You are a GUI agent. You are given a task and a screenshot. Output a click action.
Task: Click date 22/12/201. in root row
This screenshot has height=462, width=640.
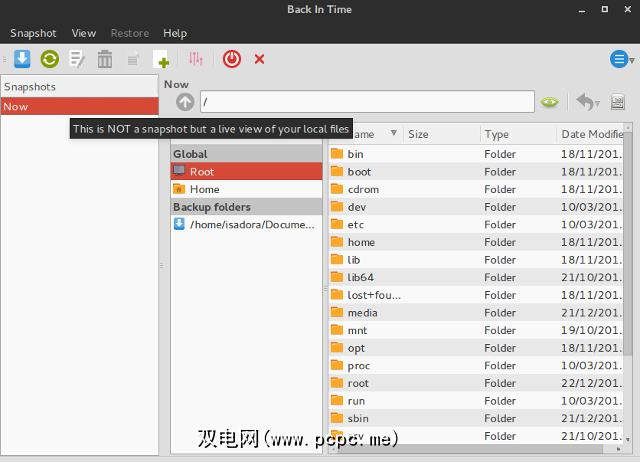(591, 383)
